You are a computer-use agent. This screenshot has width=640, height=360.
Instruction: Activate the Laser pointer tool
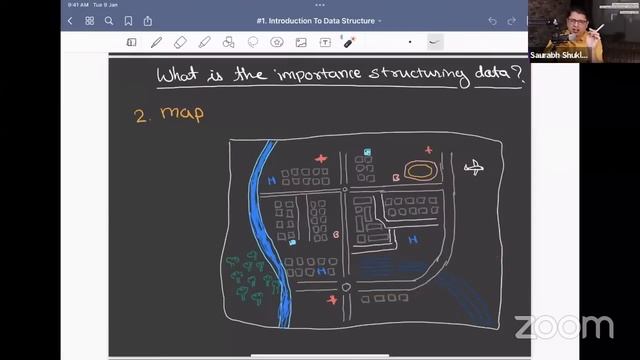(349, 42)
